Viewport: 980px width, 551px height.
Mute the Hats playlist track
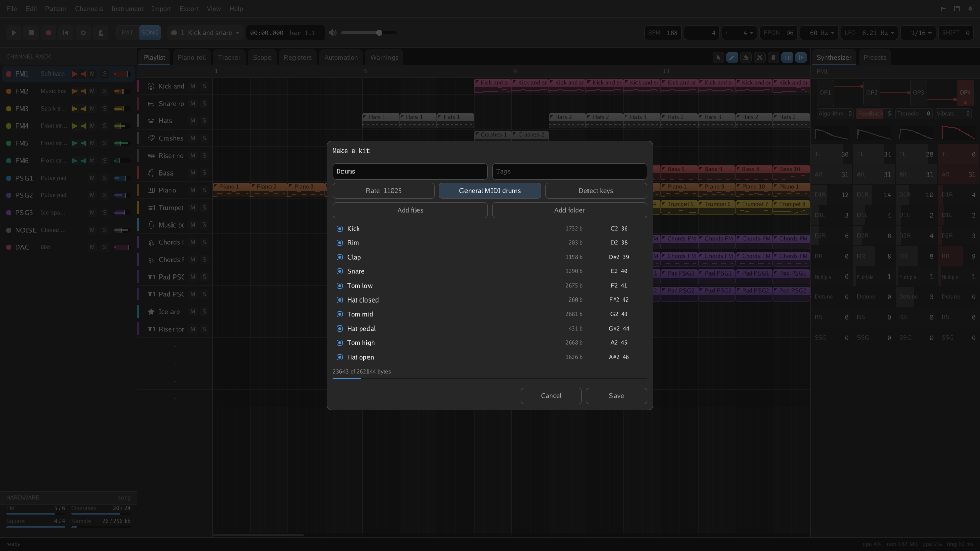click(193, 121)
